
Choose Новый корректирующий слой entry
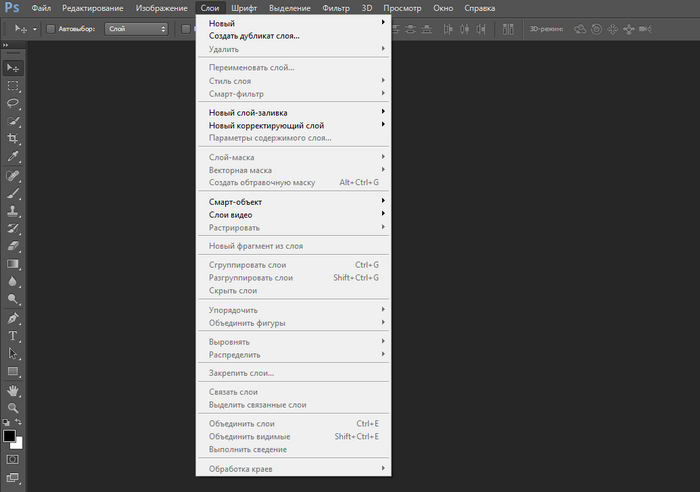266,125
